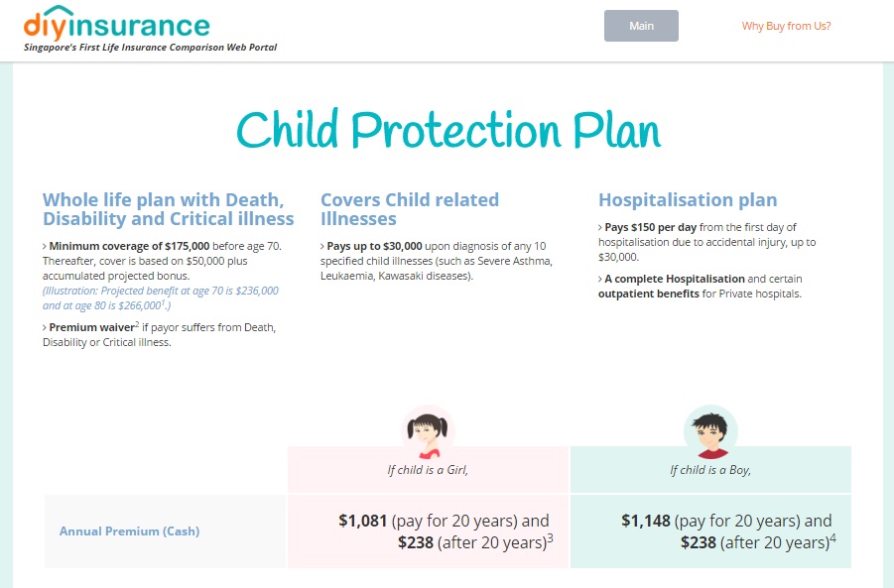894x588 pixels.
Task: Select the 'If child is a Girl' column header
Action: click(x=427, y=469)
